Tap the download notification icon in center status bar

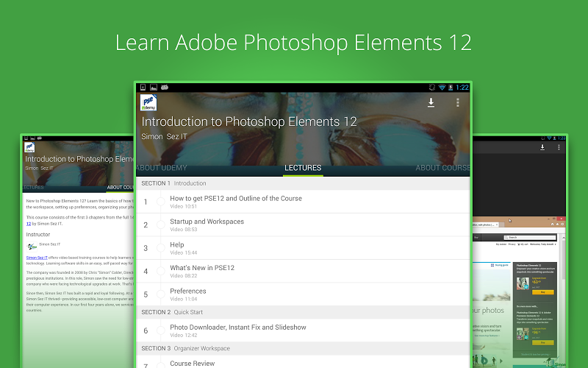pos(143,87)
